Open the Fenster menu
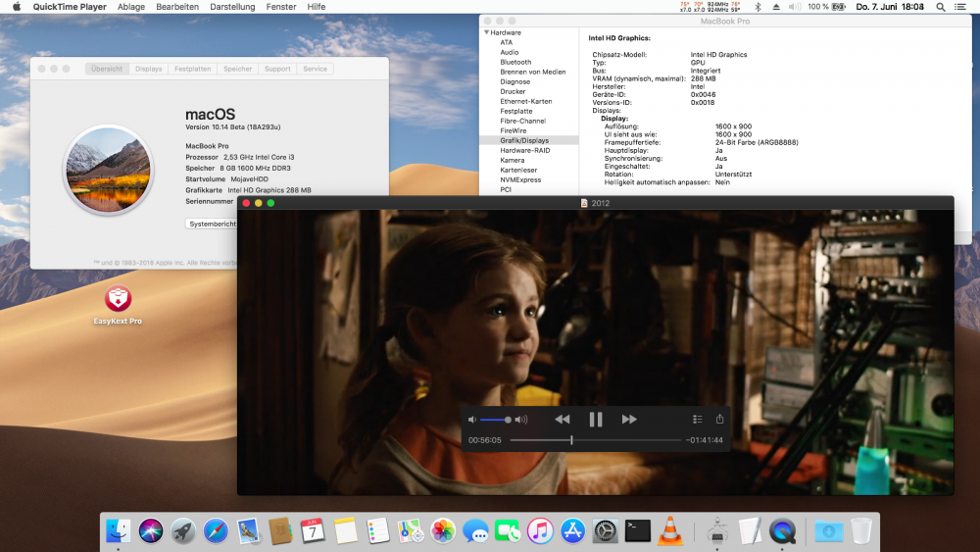 coord(281,7)
